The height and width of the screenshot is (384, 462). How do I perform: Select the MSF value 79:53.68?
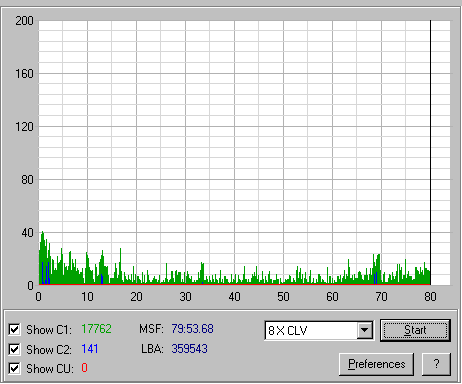(192, 329)
